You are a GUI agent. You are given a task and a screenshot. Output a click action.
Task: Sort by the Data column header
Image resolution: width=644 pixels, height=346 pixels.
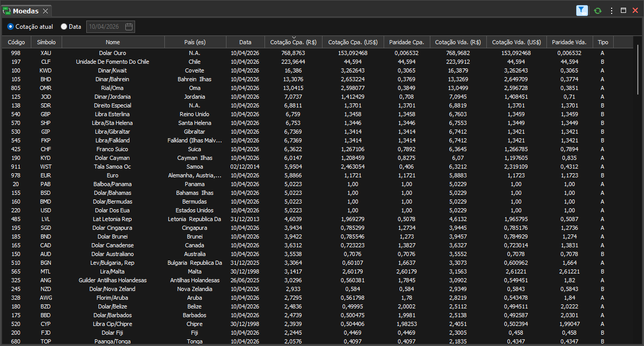click(x=245, y=42)
